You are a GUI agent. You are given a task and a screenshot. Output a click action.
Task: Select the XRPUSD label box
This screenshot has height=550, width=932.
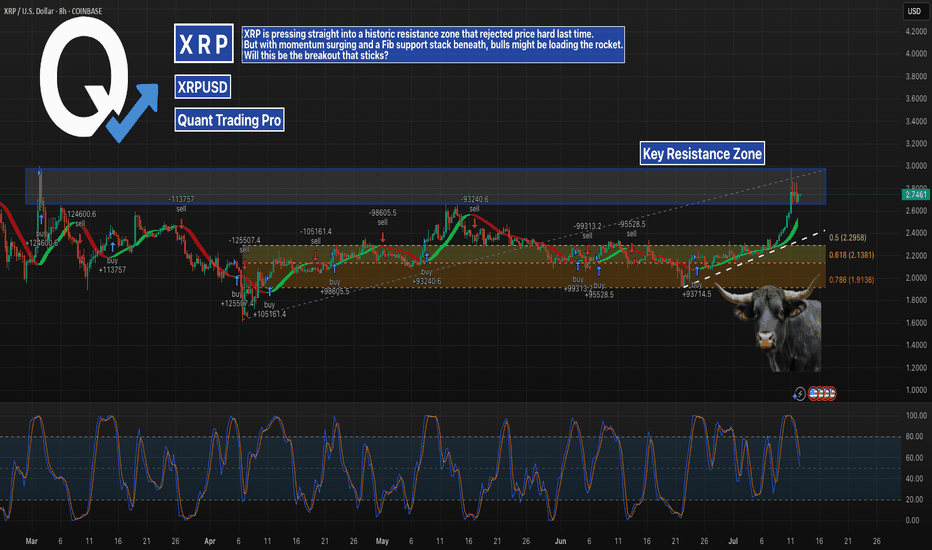[x=203, y=87]
